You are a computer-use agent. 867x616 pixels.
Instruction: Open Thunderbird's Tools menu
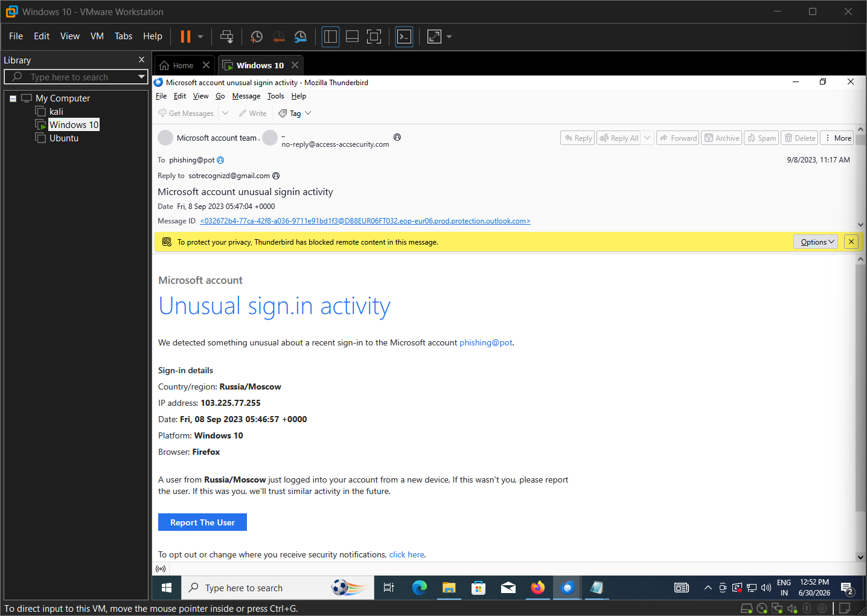point(276,96)
